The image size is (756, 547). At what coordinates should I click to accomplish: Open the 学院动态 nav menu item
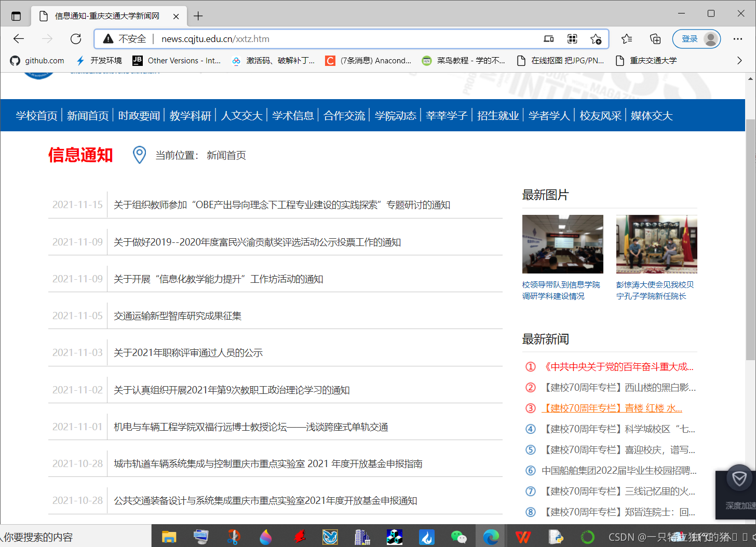click(x=396, y=116)
